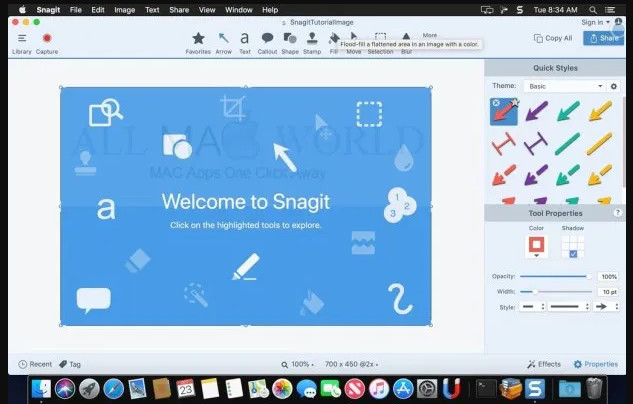Show More tools in the toolbar
This screenshot has height=404, width=633.
[430, 36]
